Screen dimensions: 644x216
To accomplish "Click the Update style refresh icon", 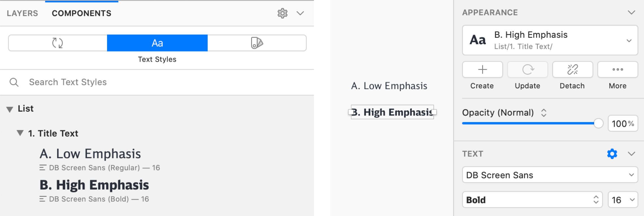I will pyautogui.click(x=527, y=69).
